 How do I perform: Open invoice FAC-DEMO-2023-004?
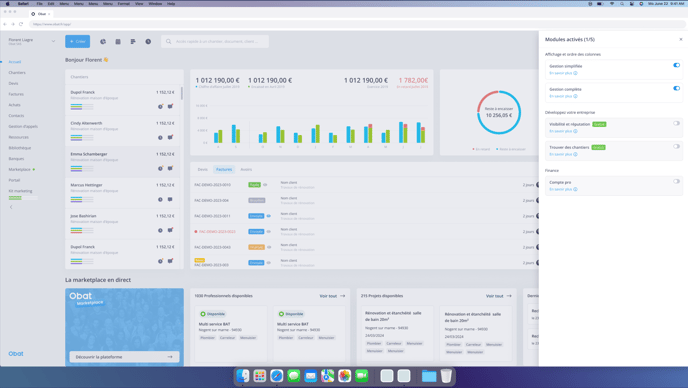pos(211,201)
